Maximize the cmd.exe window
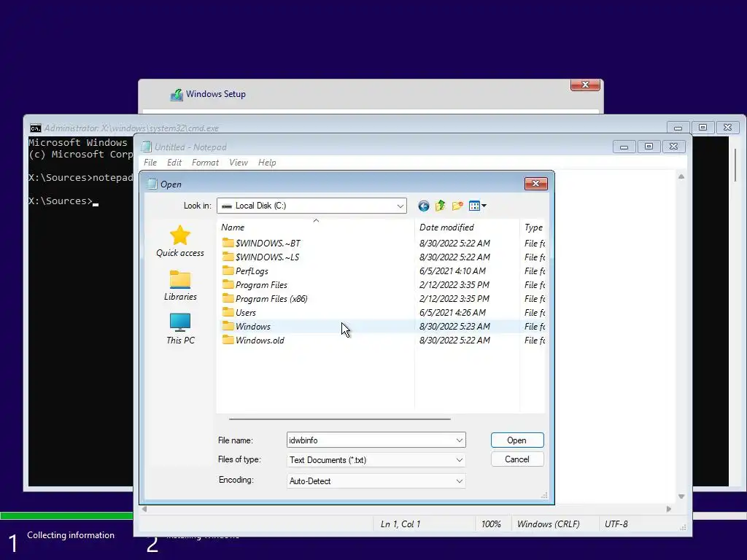 (703, 128)
